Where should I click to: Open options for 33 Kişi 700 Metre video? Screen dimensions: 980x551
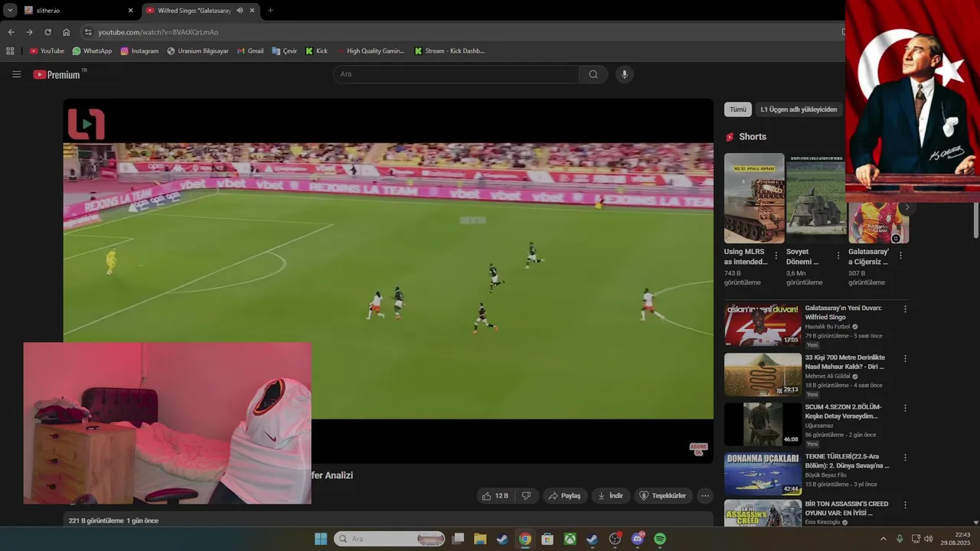point(905,358)
